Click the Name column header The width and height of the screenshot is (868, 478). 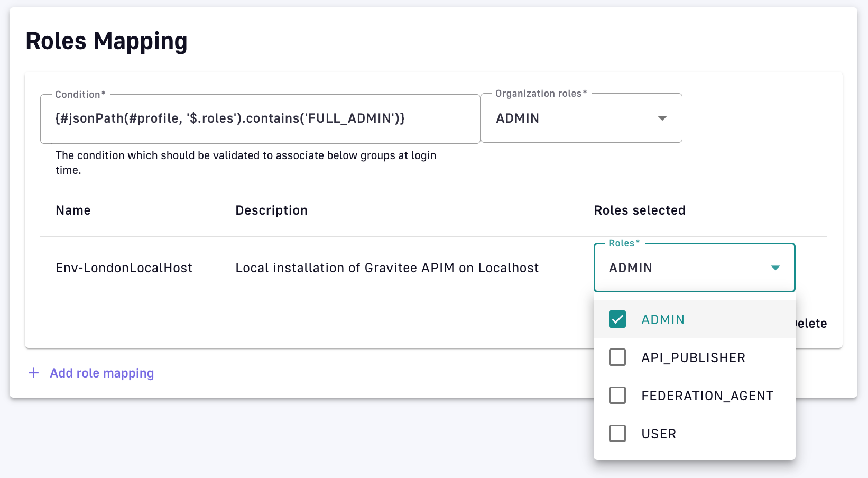pyautogui.click(x=73, y=210)
